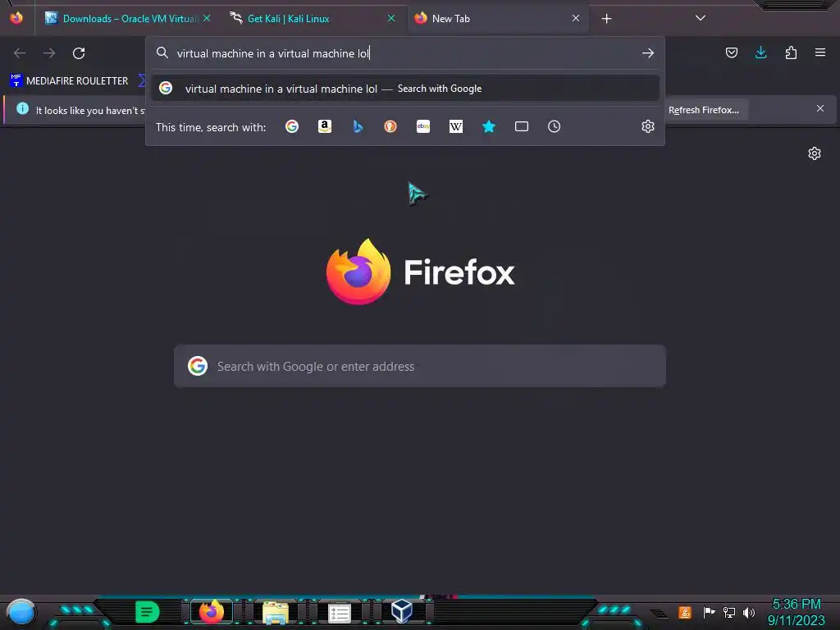Open the Start orb on taskbar
The width and height of the screenshot is (840, 630).
[21, 612]
